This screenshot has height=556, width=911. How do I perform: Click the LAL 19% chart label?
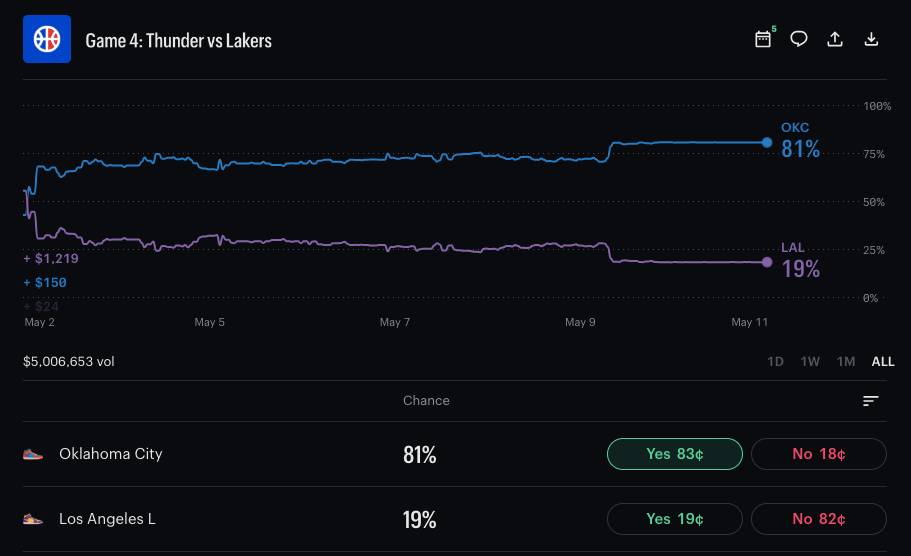[800, 261]
